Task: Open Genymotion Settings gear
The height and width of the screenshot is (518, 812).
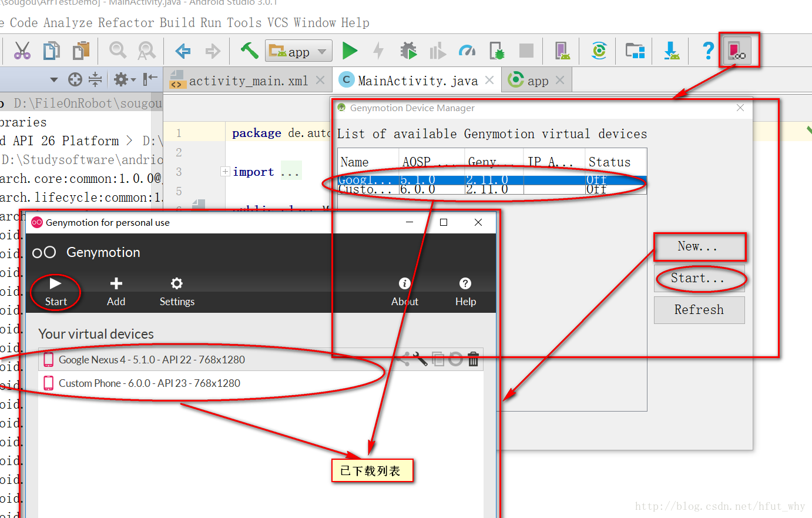Action: pos(177,292)
